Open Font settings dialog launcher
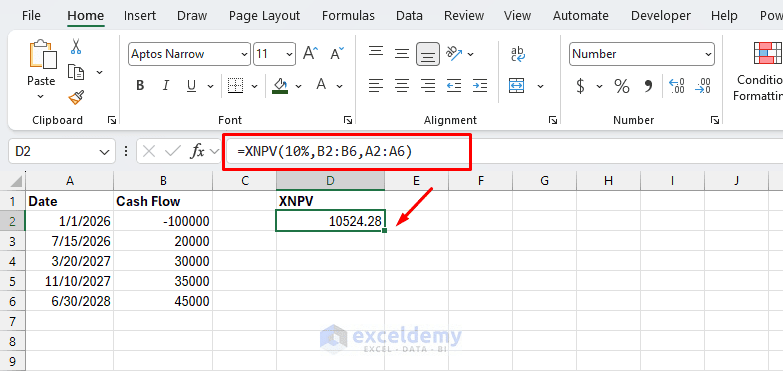Viewport: 783px width, 371px height. (347, 120)
